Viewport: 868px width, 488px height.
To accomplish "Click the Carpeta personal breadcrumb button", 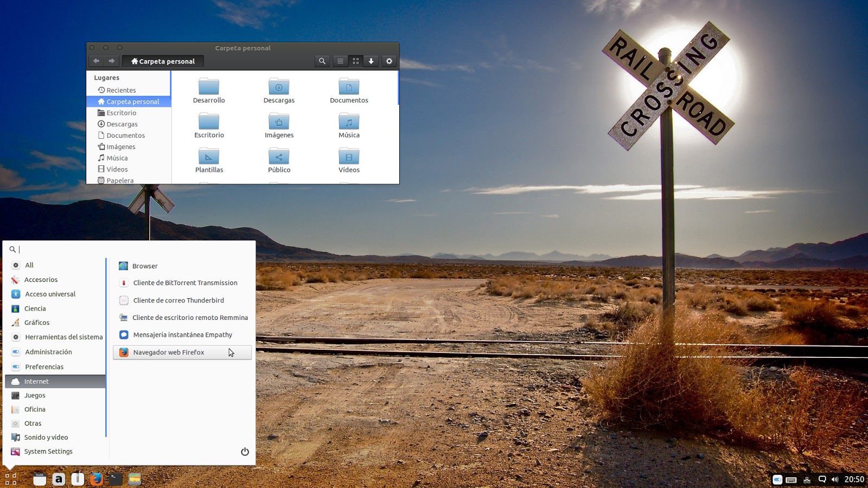I will (163, 61).
